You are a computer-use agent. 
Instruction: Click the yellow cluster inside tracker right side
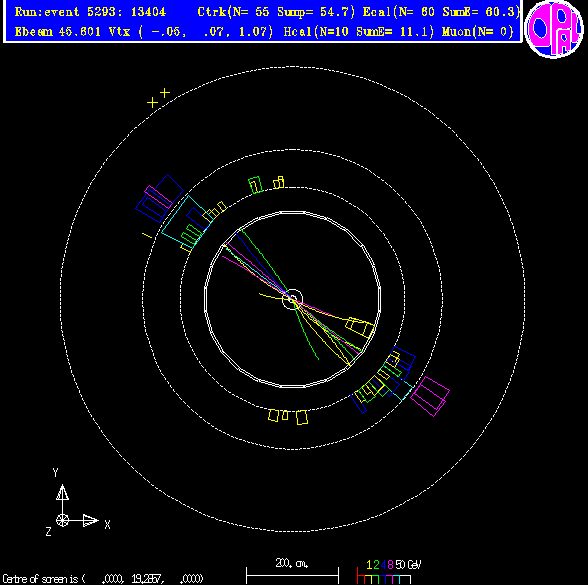click(360, 327)
